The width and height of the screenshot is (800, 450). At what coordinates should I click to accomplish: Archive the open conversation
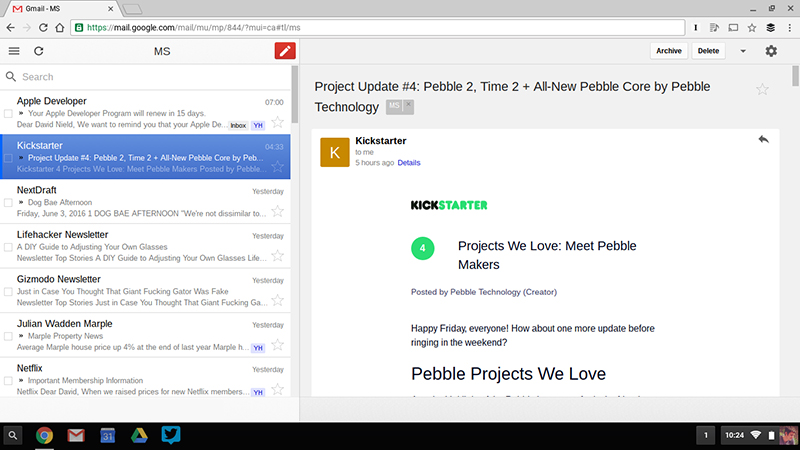pos(669,51)
